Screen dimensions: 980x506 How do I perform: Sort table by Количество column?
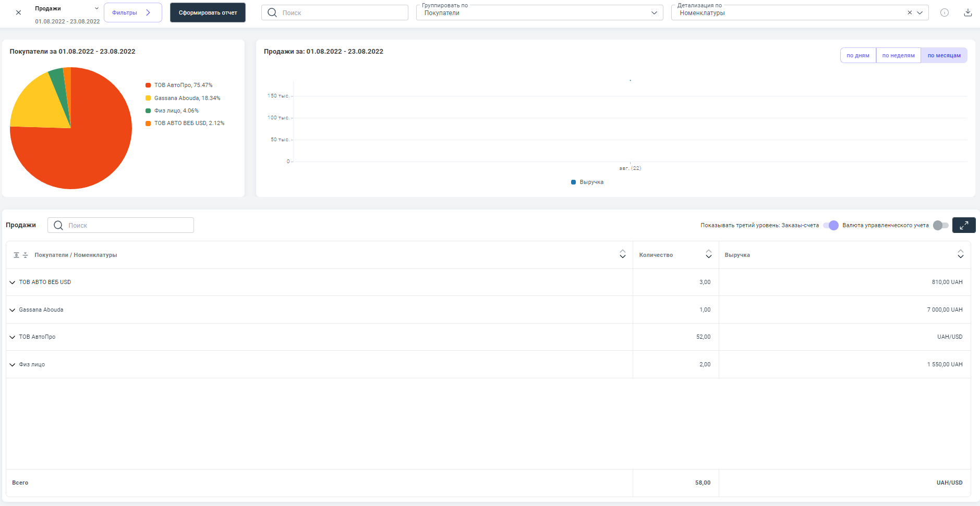[708, 254]
